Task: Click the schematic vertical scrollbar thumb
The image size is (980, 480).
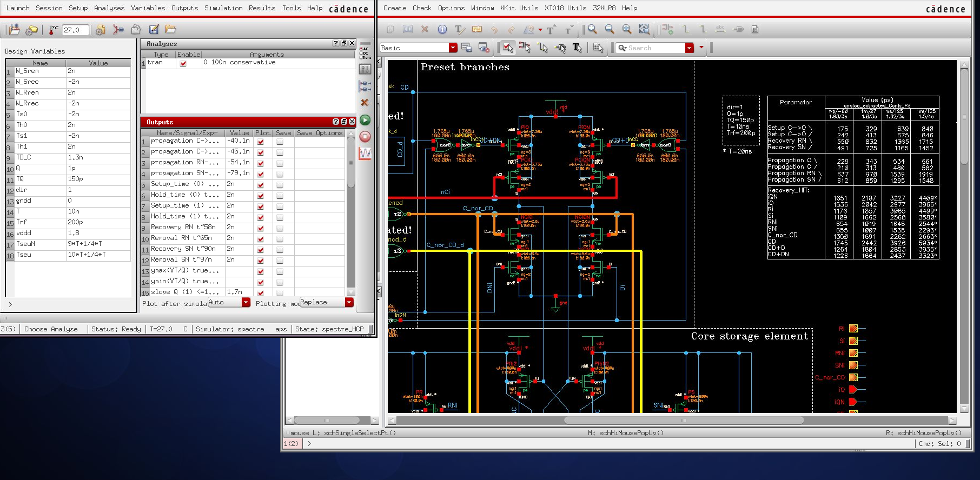Action: pos(964,117)
